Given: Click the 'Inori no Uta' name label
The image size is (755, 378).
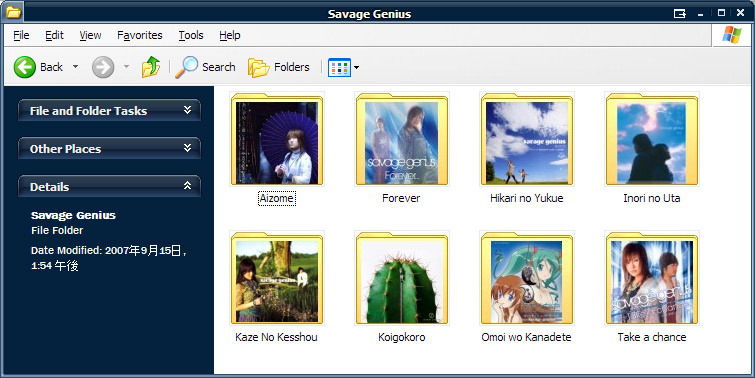Looking at the screenshot, I should pyautogui.click(x=652, y=198).
